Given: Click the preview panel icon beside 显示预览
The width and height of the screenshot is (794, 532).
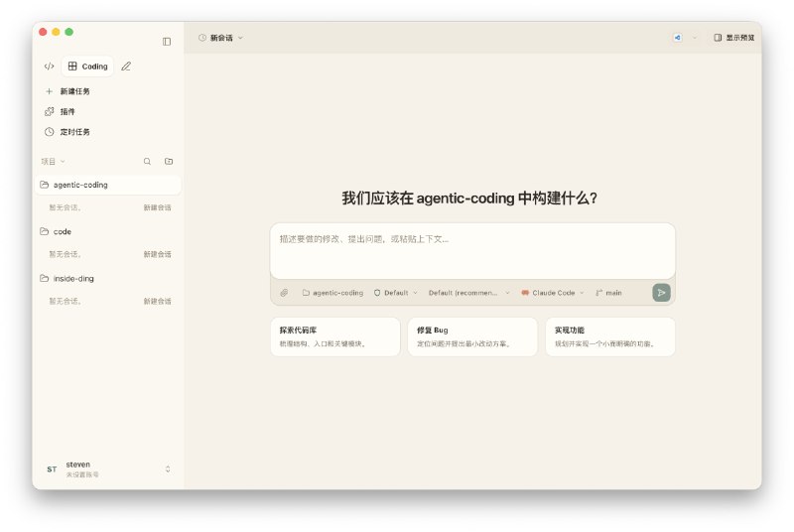Looking at the screenshot, I should coord(718,38).
